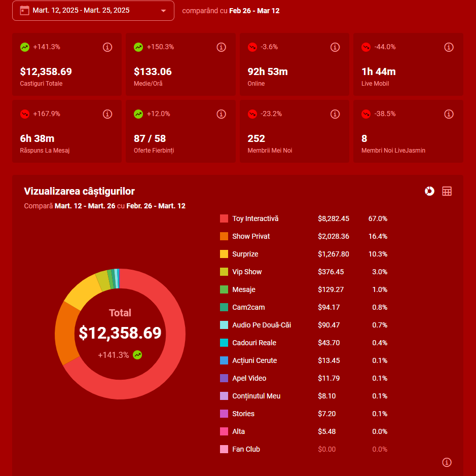Click info icon on Membri Noi LiveJasmin card
476x476 pixels.
pos(449,114)
